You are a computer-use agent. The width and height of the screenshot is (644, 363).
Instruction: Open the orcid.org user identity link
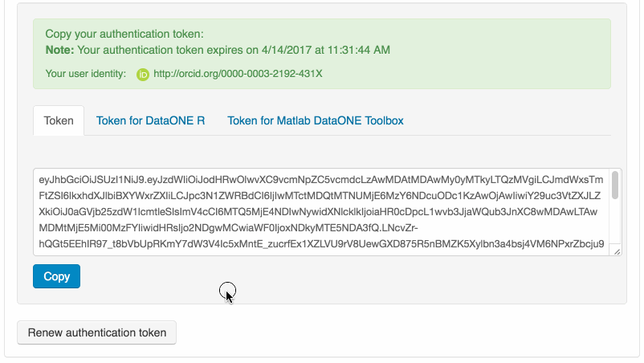pos(238,74)
